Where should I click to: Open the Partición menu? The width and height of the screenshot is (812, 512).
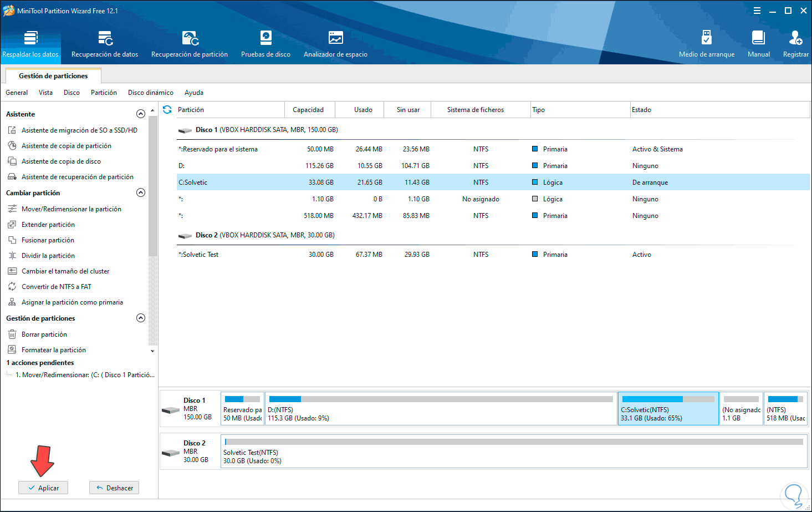(x=104, y=93)
